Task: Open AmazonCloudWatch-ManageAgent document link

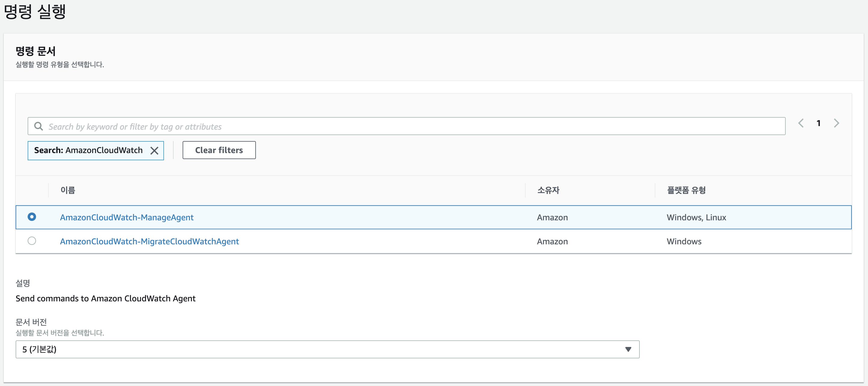Action: coord(127,217)
